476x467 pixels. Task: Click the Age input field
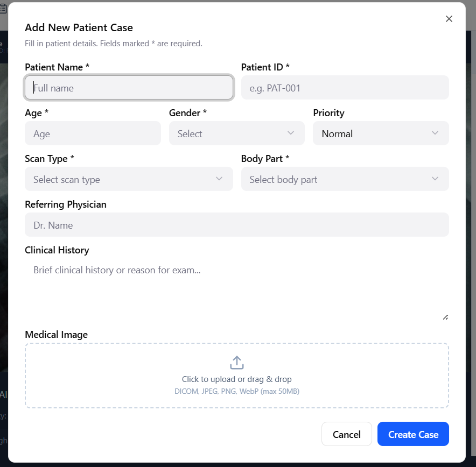click(93, 133)
